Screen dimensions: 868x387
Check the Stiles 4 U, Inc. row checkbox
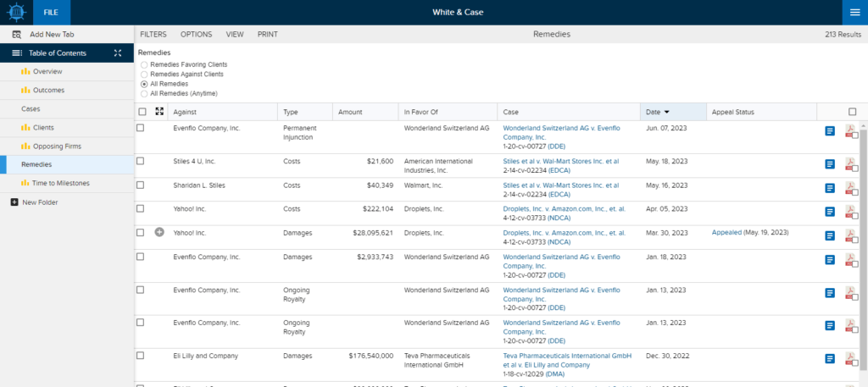141,161
